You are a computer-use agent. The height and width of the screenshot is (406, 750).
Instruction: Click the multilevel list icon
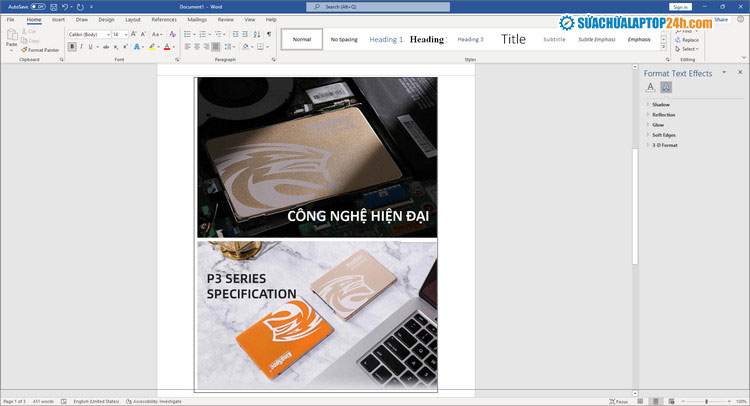[x=218, y=34]
